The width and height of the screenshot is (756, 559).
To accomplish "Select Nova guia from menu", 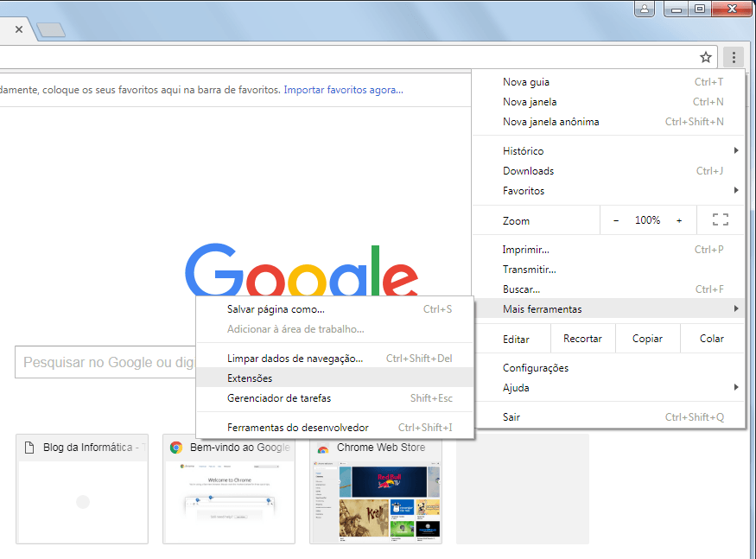I will [608, 82].
